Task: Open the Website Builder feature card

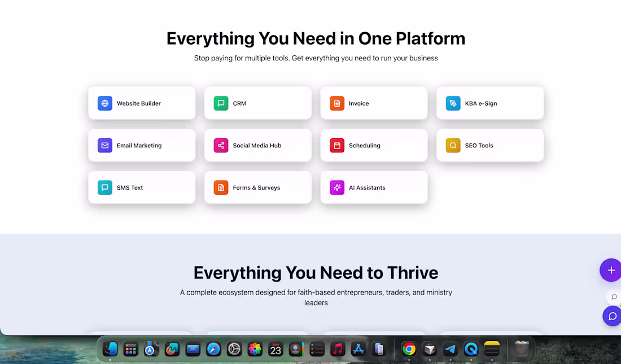Action: [x=142, y=103]
